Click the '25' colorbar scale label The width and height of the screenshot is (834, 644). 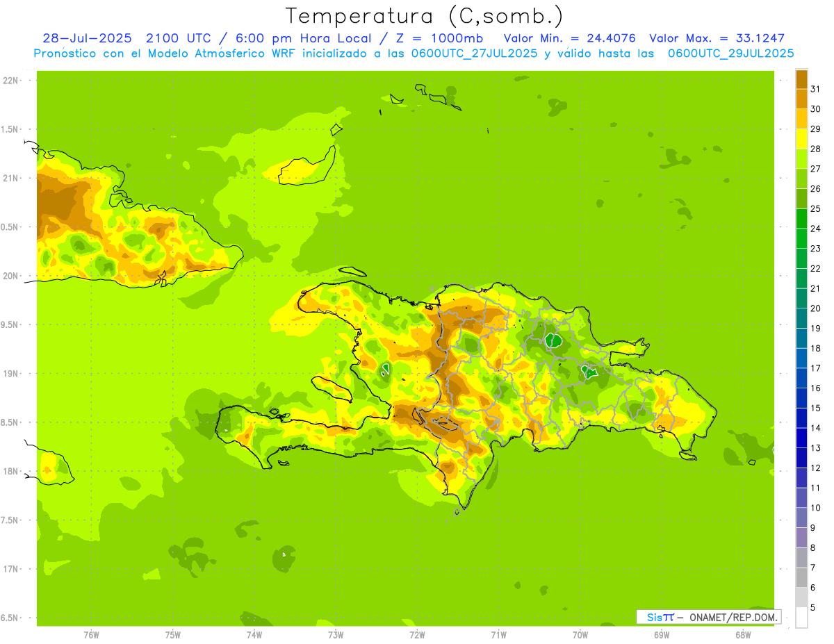[815, 208]
